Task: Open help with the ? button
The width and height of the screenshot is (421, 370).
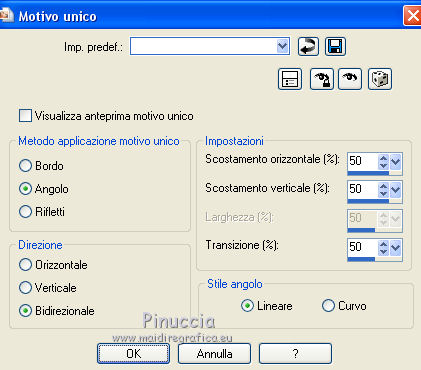Action: (295, 354)
